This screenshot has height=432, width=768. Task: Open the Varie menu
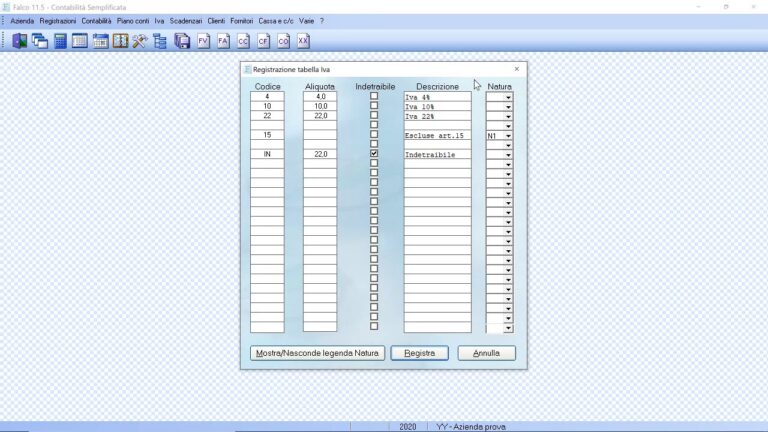tap(306, 21)
